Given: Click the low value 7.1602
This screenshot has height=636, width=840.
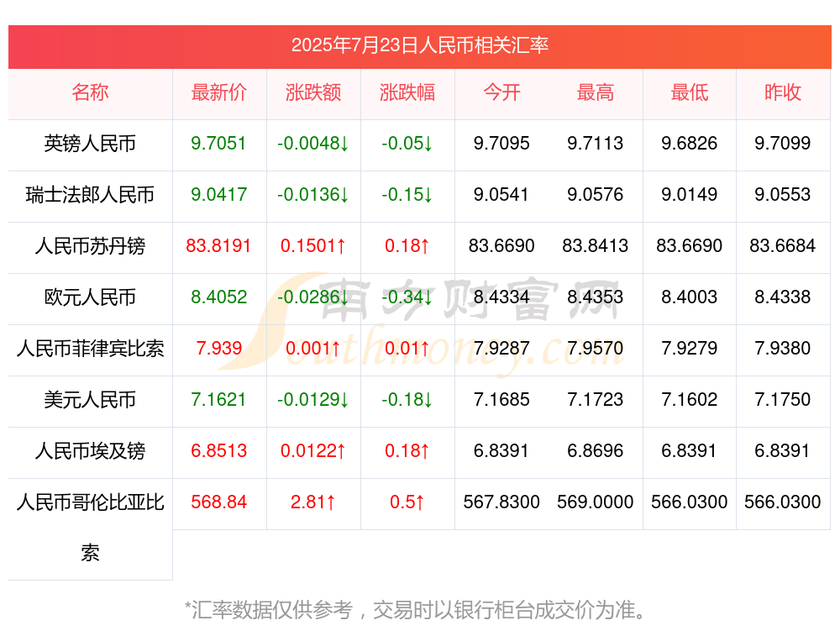Looking at the screenshot, I should point(690,400).
